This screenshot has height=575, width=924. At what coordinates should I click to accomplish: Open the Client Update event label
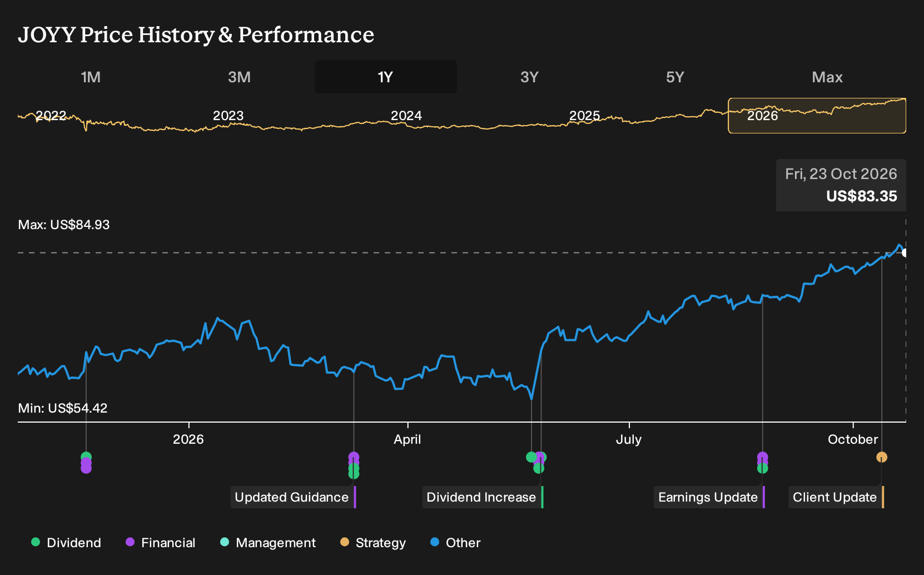click(836, 497)
